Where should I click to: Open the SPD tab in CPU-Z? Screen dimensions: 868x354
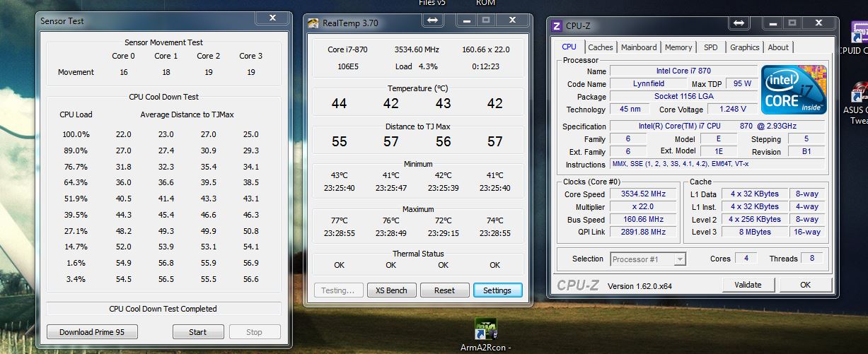pyautogui.click(x=710, y=47)
